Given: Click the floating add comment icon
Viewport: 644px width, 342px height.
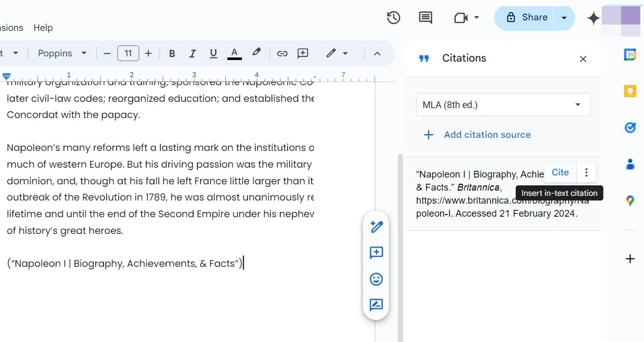Looking at the screenshot, I should 376,253.
